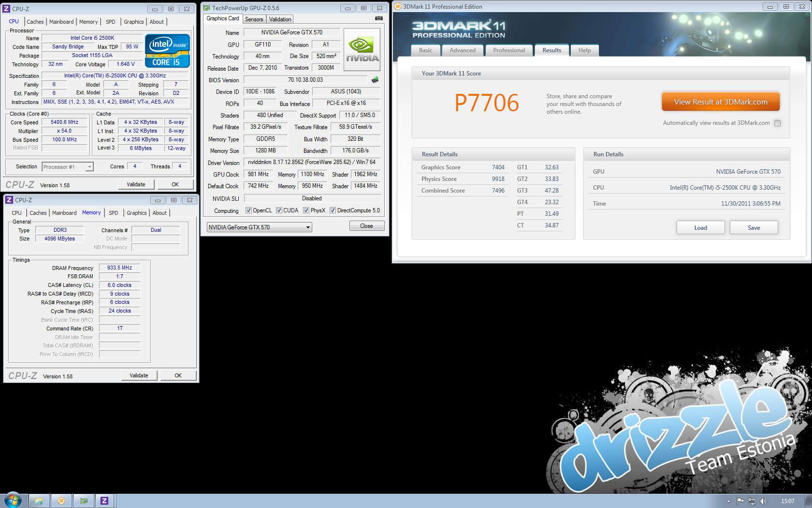
Task: Click the NVIDIA logo in GPU-Z
Action: 362,50
